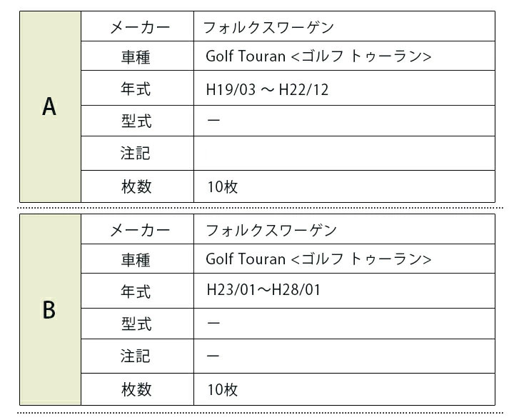Click the 注記 label in table A

[136, 154]
